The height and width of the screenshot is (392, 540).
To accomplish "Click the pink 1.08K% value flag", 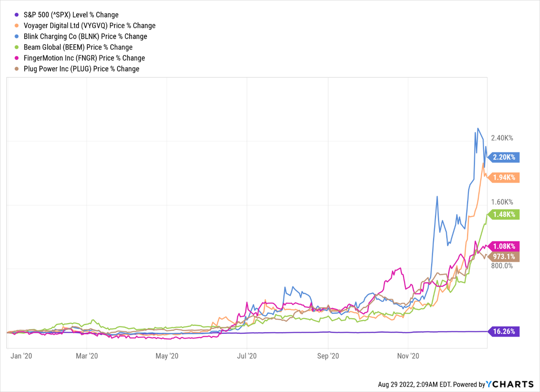I will point(504,246).
